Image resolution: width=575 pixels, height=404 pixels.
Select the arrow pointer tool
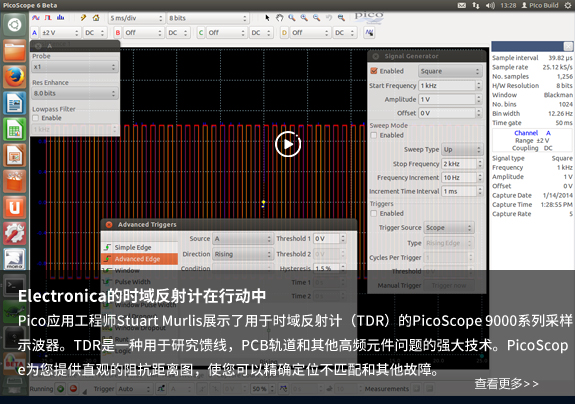[x=267, y=18]
